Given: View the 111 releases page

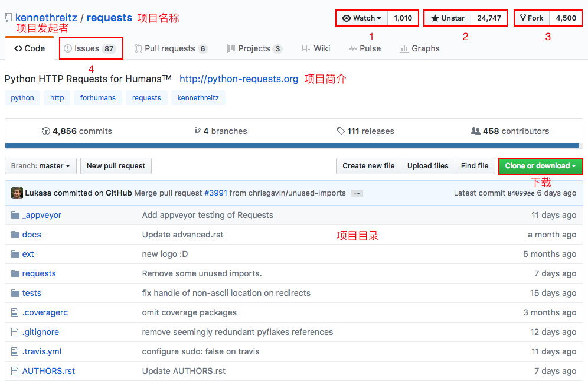Looking at the screenshot, I should [365, 131].
